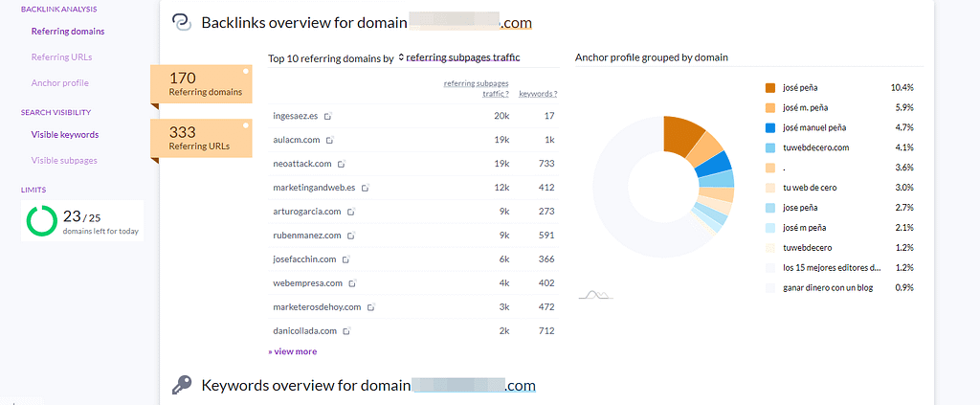Viewport: 980px width, 405px height.
Task: Click 'tuwebdecero' legend label at 1.2%
Action: click(x=807, y=247)
